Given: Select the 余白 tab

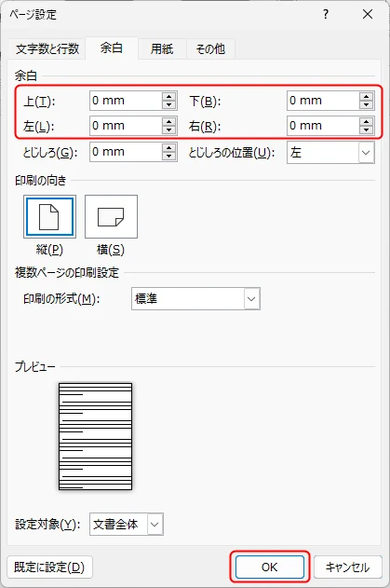Looking at the screenshot, I should [112, 48].
